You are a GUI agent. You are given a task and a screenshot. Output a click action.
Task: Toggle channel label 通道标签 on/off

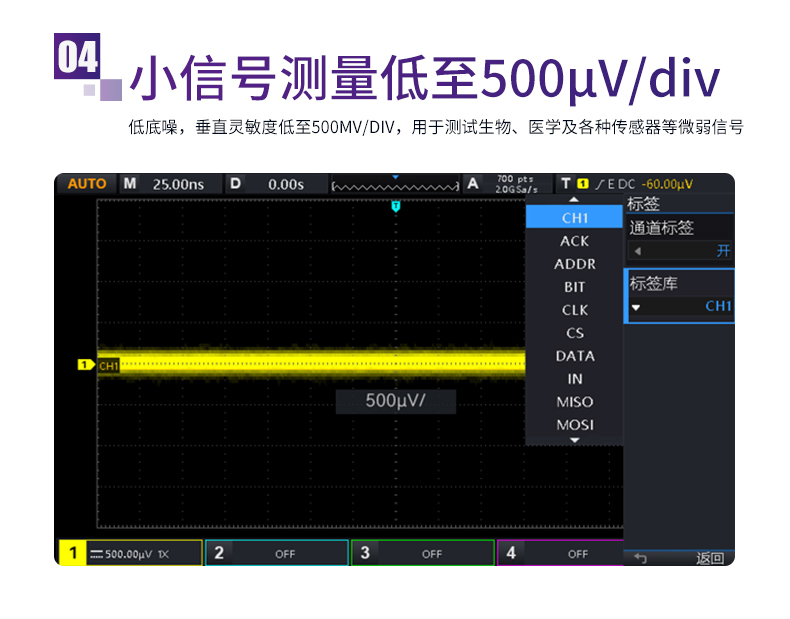pyautogui.click(x=680, y=239)
